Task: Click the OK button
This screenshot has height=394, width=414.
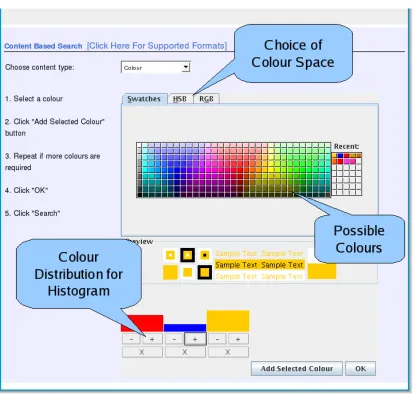Action: 361,369
